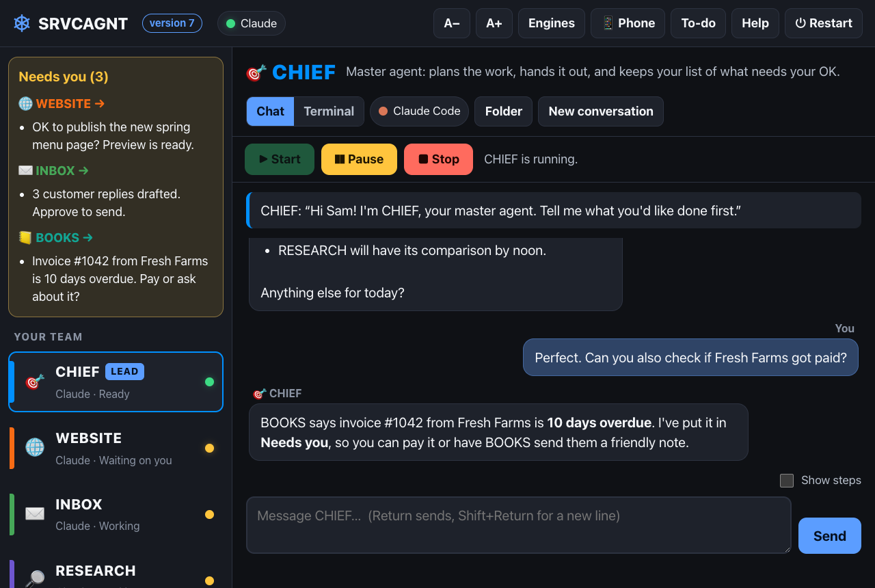Click the phone icon in Phone button
The width and height of the screenshot is (875, 588).
pyautogui.click(x=608, y=23)
